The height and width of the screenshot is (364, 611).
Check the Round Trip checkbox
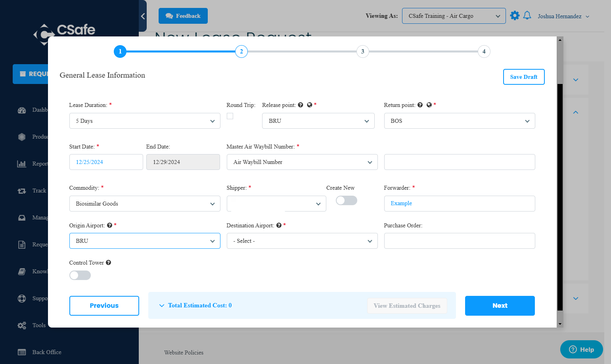pyautogui.click(x=230, y=116)
